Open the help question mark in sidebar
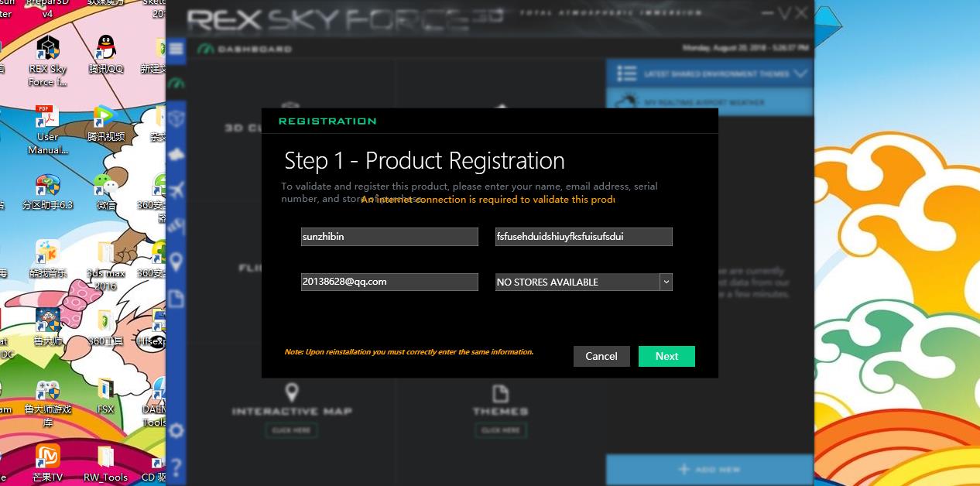 click(176, 467)
